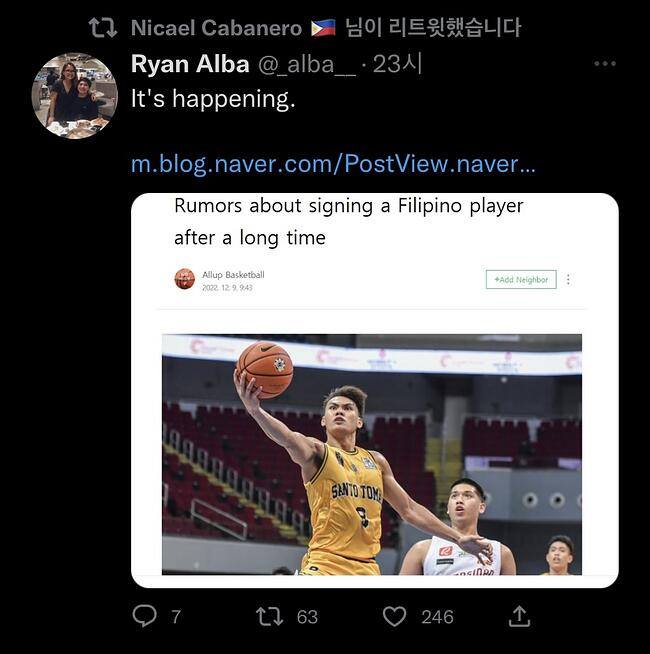The width and height of the screenshot is (650, 654).
Task: Open the basketball player photo in the card
Action: 372,454
